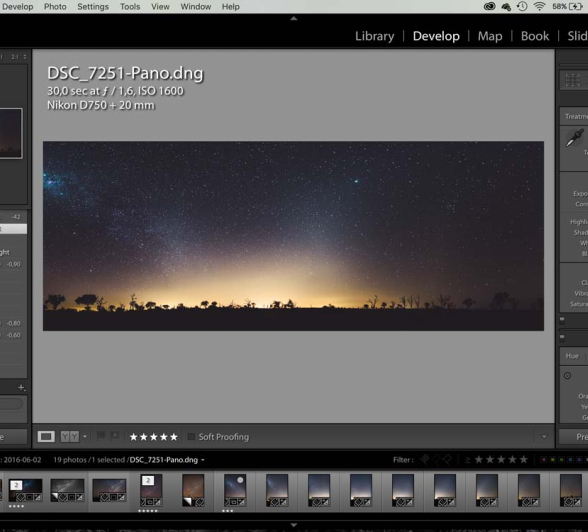Switch to the Library module
The height and width of the screenshot is (532, 588).
click(374, 36)
